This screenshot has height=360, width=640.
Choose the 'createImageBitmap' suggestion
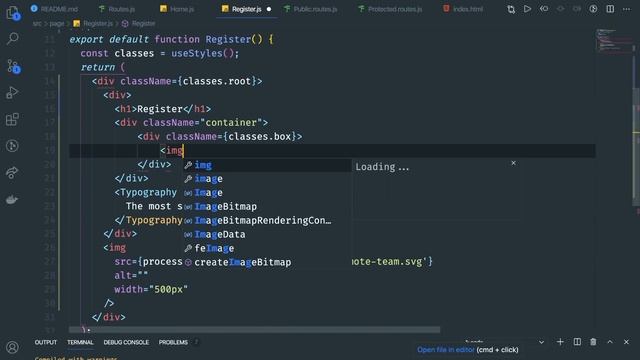(x=267, y=262)
